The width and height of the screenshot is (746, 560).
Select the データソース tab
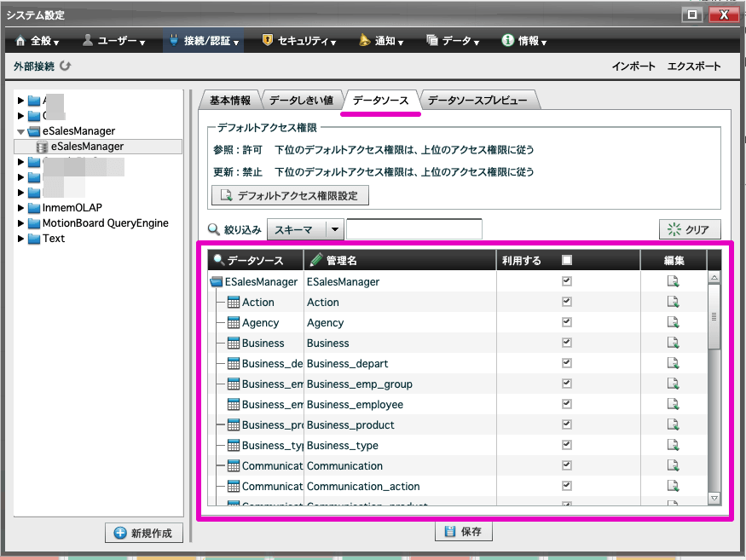[x=380, y=101]
